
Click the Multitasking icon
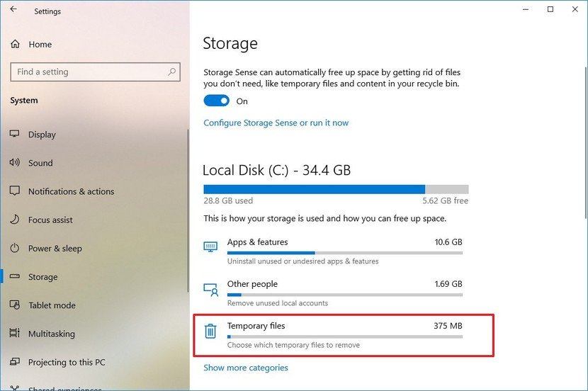click(x=14, y=334)
